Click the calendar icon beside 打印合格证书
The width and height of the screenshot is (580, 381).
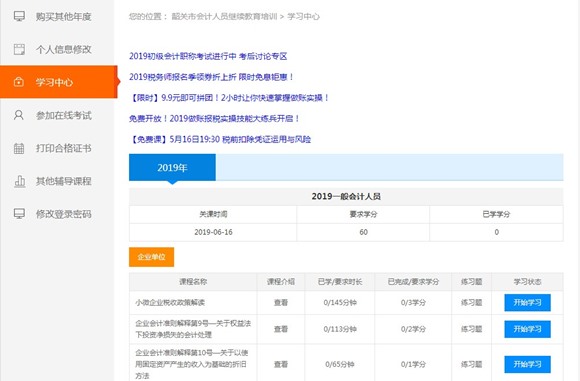click(x=19, y=148)
